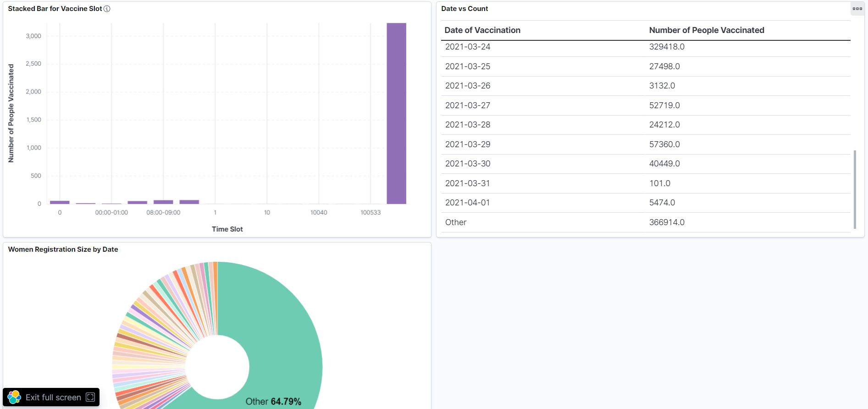868x409 pixels.
Task: Click the purple bar above 08:00-09:00 label
Action: click(x=163, y=202)
